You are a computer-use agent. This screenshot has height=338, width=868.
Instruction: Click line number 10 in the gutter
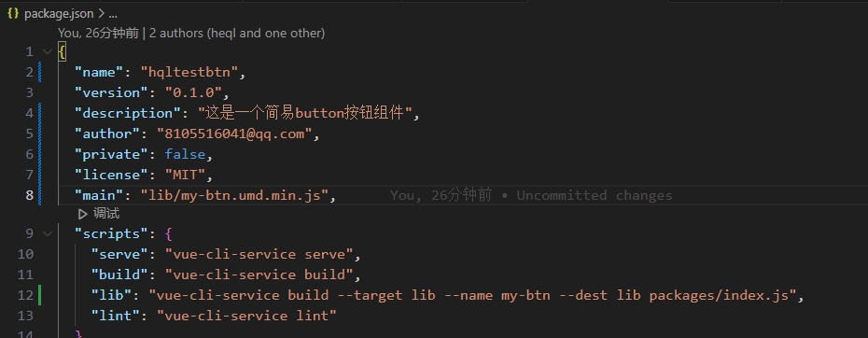point(25,254)
